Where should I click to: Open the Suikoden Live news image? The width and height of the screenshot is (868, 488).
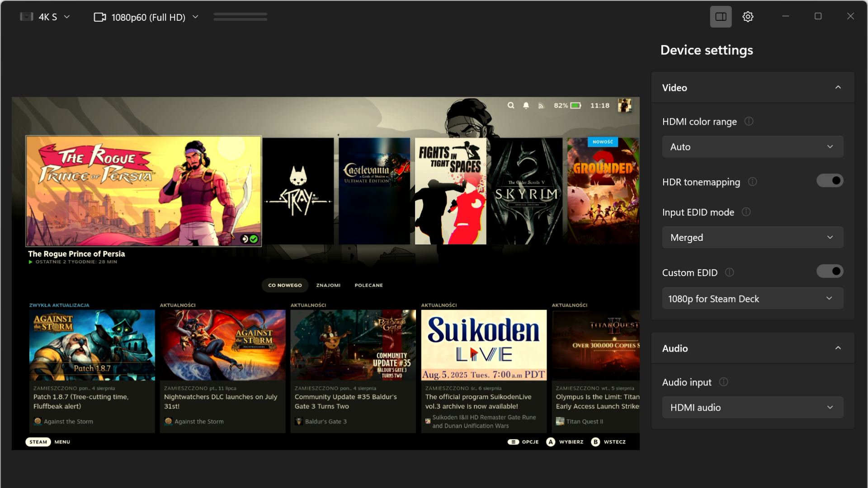point(484,345)
